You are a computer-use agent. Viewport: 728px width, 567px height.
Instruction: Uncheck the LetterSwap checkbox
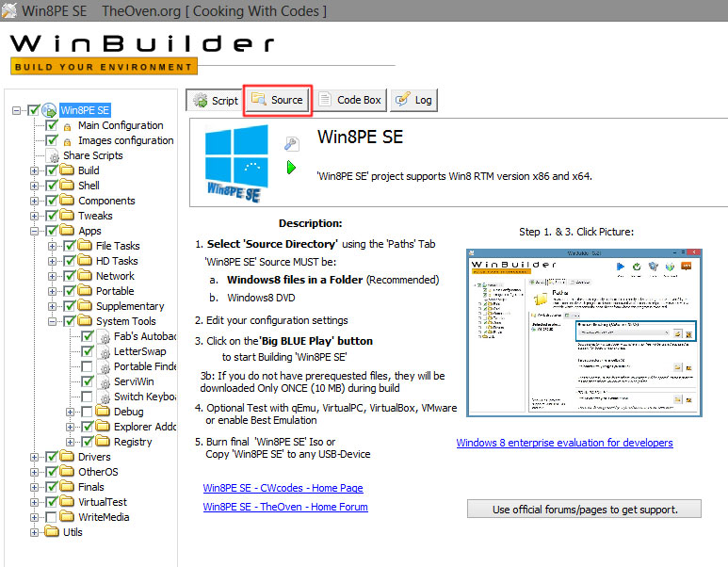(x=87, y=351)
